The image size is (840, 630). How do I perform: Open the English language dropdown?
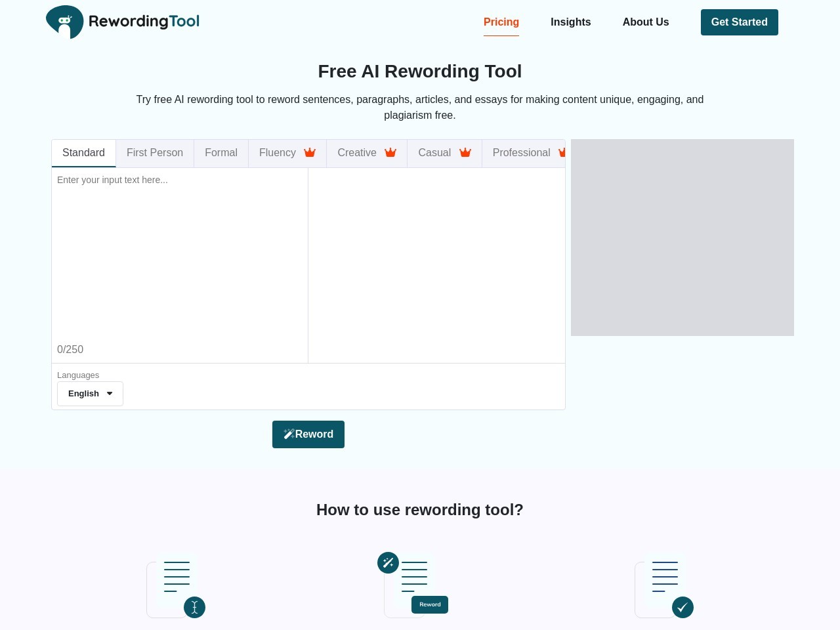pos(91,394)
